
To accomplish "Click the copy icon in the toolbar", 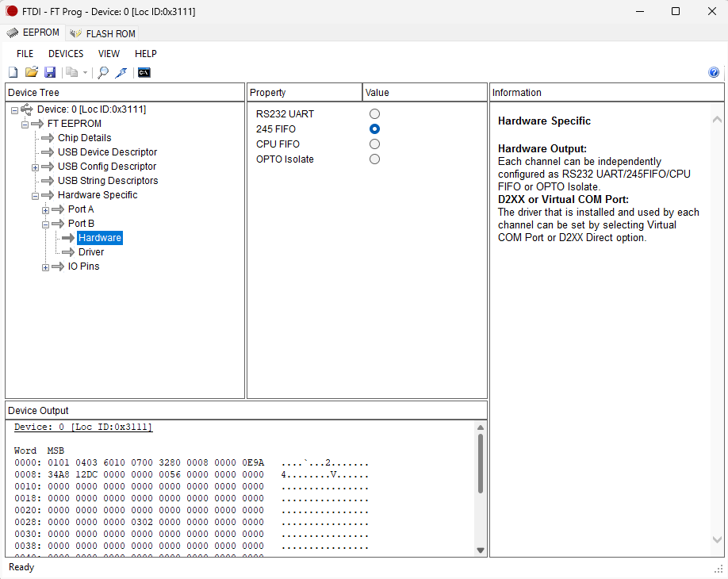I will point(72,72).
